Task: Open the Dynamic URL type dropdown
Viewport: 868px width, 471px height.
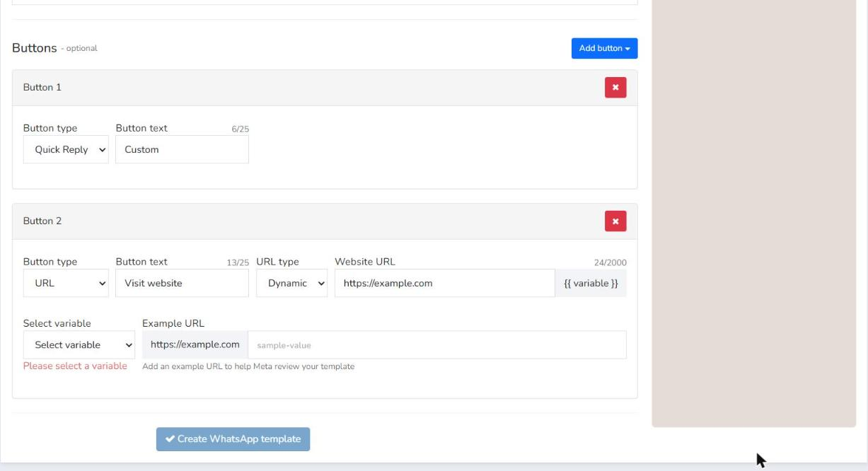Action: coord(291,283)
